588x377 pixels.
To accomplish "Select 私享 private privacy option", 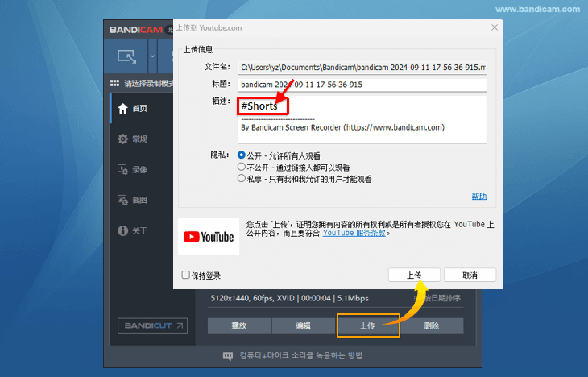I will pos(242,179).
